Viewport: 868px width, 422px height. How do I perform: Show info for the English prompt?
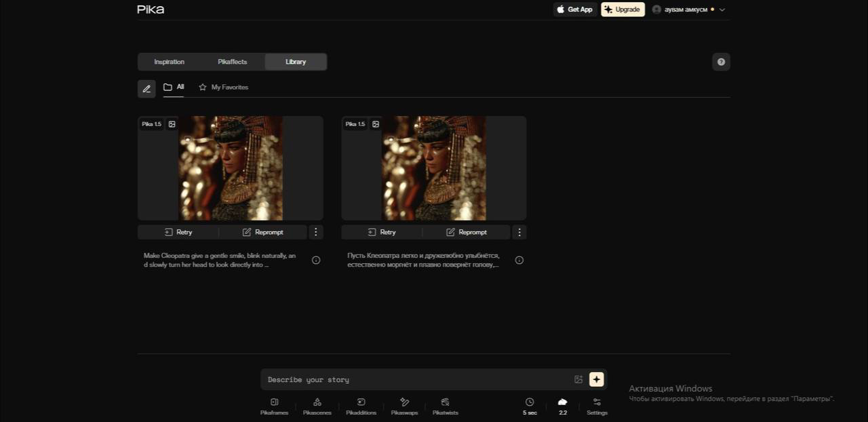pyautogui.click(x=316, y=260)
